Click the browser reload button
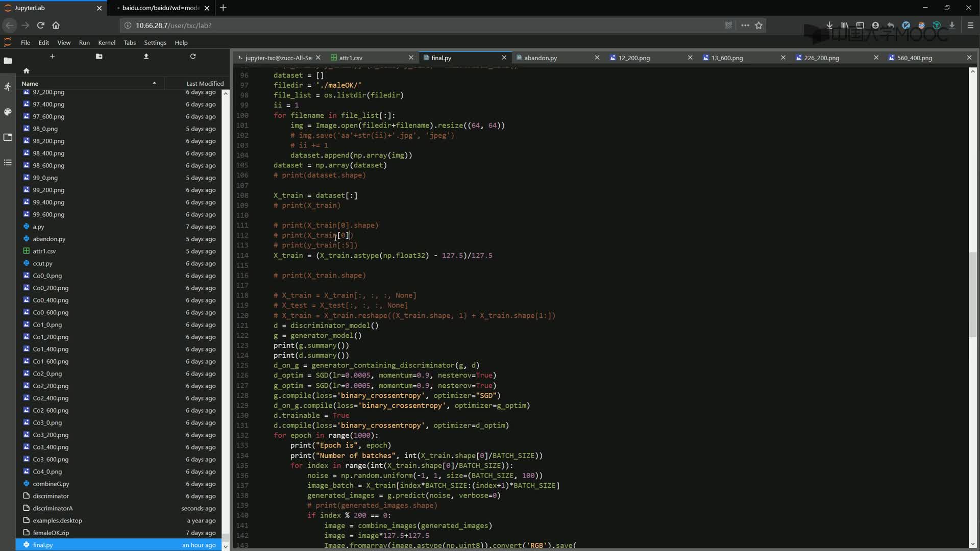Image resolution: width=980 pixels, height=551 pixels. click(x=41, y=25)
